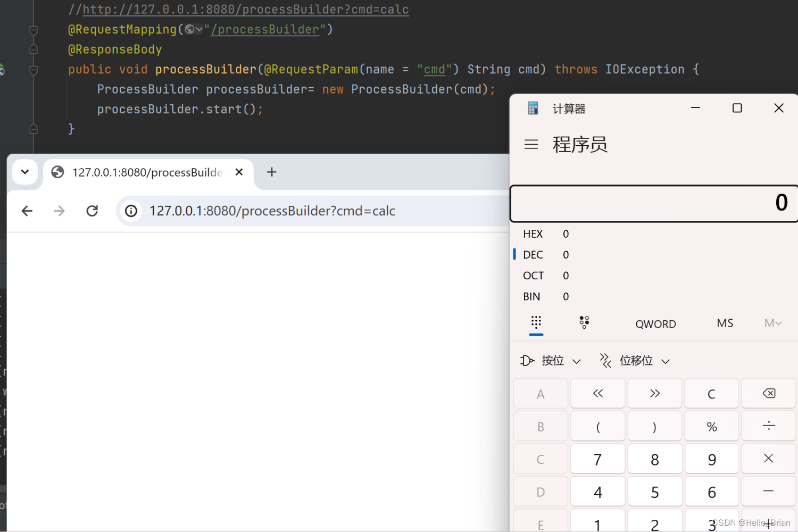
Task: Select the 127.0.0.1:8080/processBuilder browser tab
Action: point(147,172)
